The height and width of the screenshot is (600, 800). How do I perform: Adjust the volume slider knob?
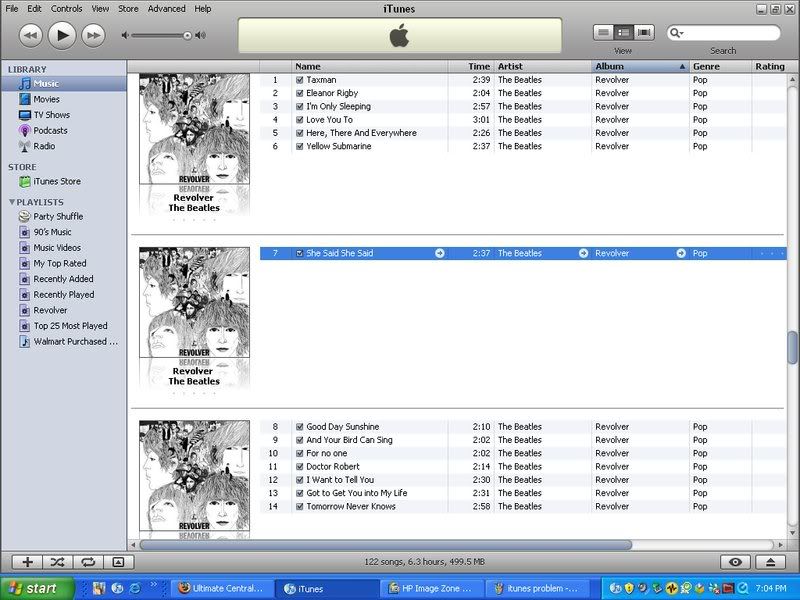pyautogui.click(x=187, y=35)
